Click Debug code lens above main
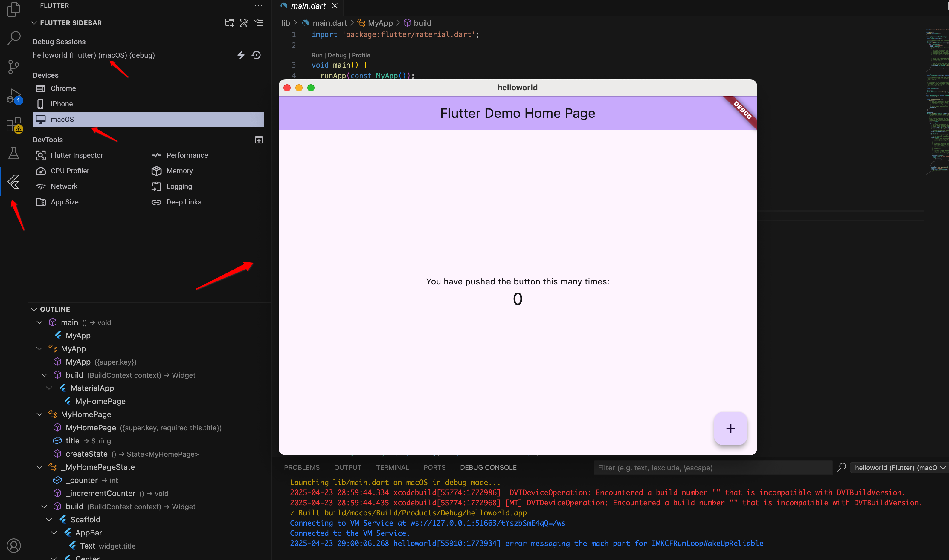 pyautogui.click(x=337, y=55)
